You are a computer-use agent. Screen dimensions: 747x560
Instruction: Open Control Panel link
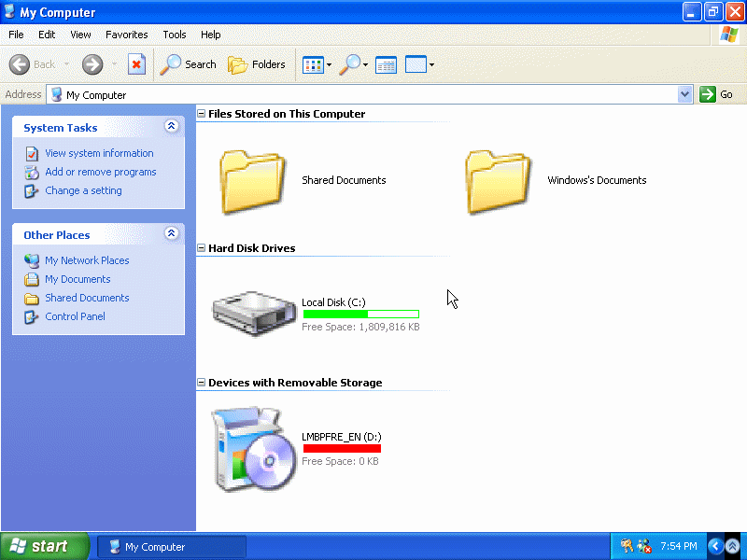(x=76, y=316)
